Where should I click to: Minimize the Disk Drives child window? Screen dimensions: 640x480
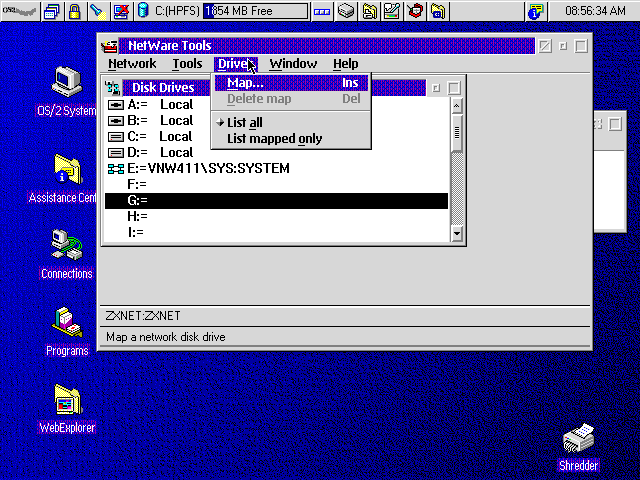436,88
